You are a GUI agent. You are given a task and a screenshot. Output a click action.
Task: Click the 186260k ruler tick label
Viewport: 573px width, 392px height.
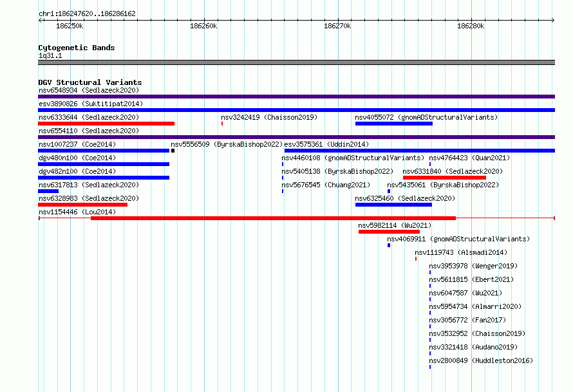(x=203, y=26)
